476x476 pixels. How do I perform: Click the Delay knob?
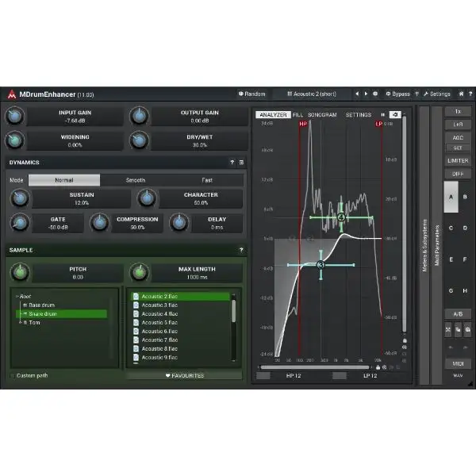(178, 223)
